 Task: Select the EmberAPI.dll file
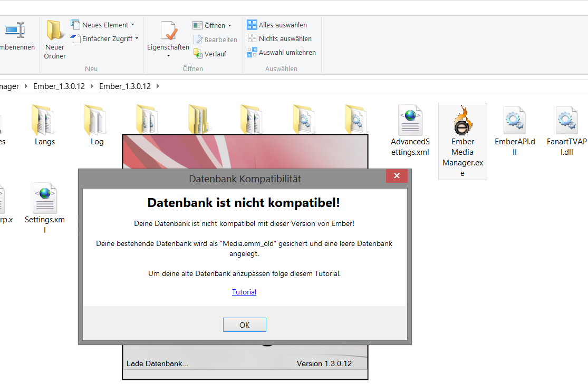515,131
